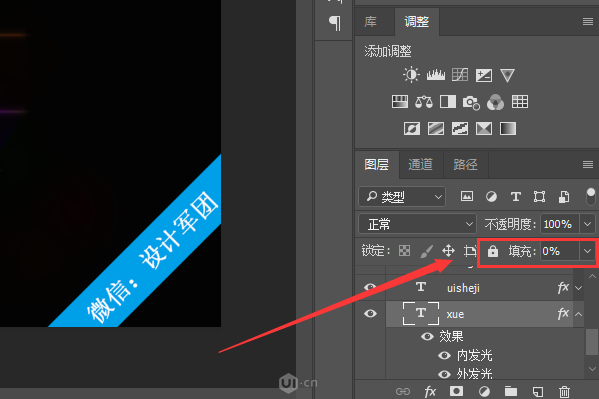Add a Vibrance adjustment
The height and width of the screenshot is (399, 599).
coord(507,75)
